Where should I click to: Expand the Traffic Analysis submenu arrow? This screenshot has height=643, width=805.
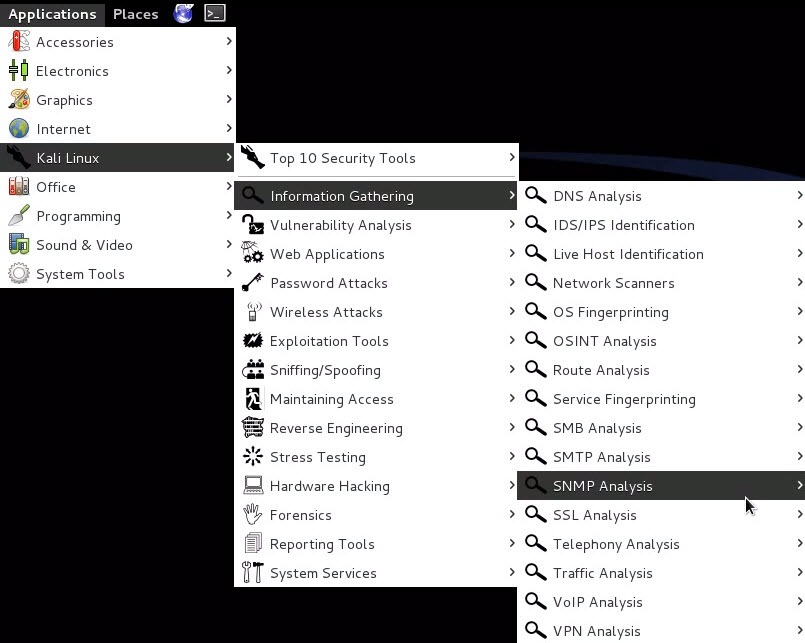coord(800,572)
